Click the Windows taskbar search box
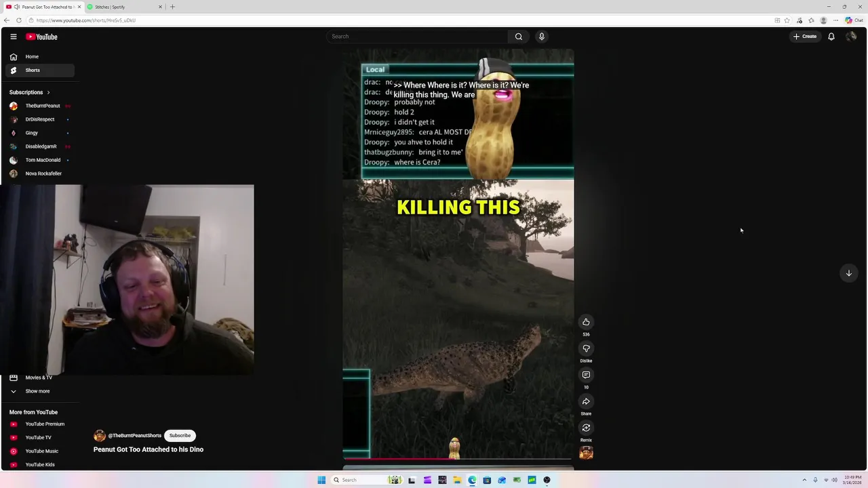 (x=366, y=480)
